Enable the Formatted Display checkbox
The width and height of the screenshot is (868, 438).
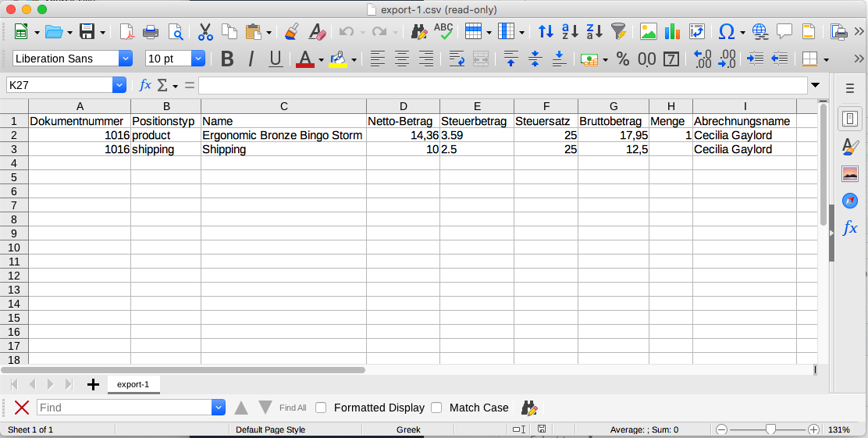tap(321, 408)
